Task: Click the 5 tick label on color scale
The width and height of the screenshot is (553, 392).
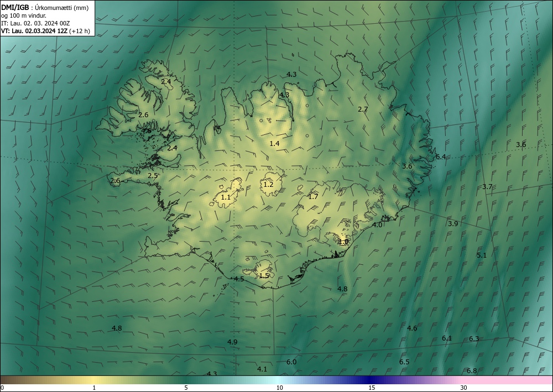Action: tap(186, 388)
